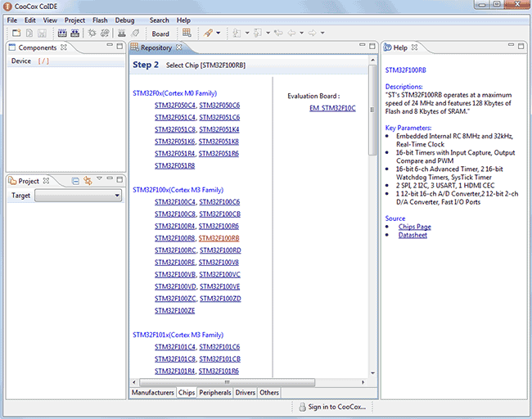
Task: Collapse all in the Project panel
Action: coord(75,181)
